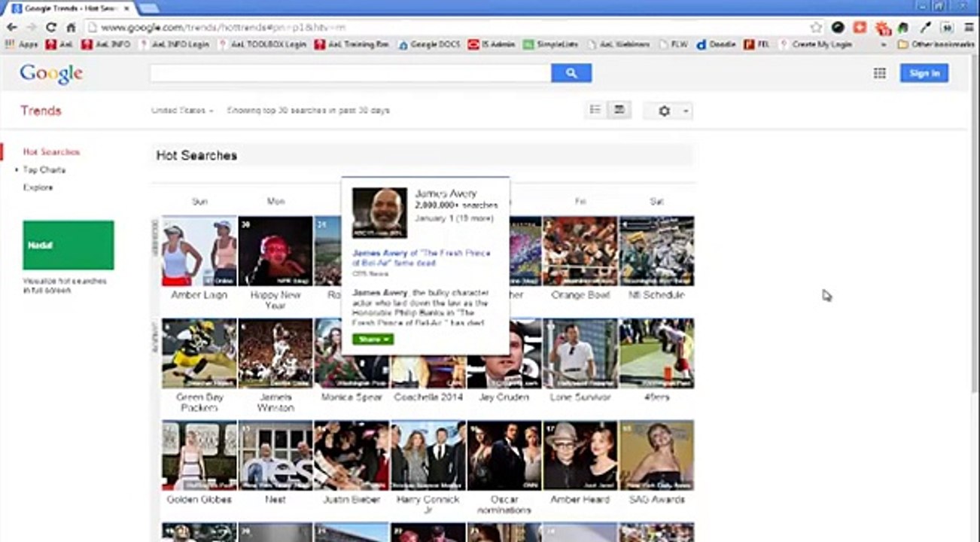Open the Jameis Winston thumbnail image

pyautogui.click(x=275, y=354)
